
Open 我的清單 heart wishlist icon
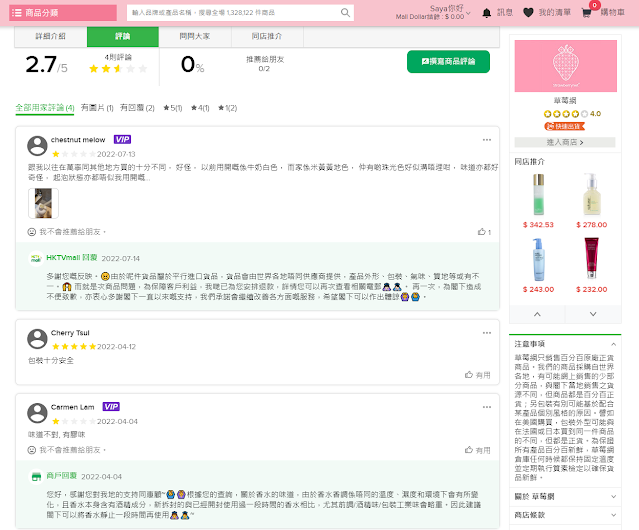(x=528, y=13)
